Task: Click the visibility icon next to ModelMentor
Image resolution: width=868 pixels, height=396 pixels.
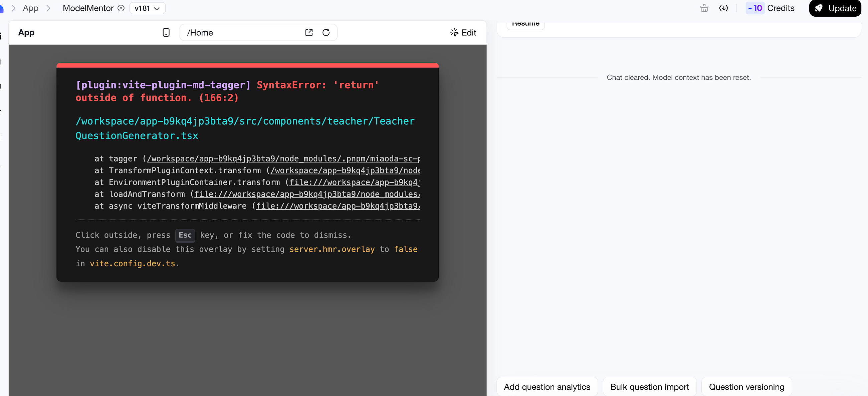Action: pos(121,8)
